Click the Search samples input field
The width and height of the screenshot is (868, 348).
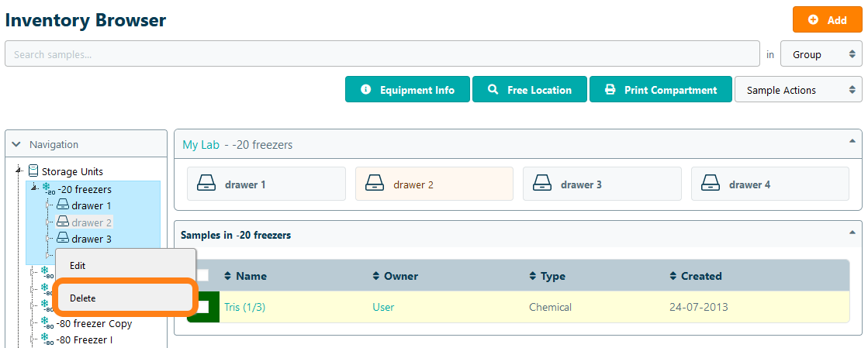tap(382, 54)
